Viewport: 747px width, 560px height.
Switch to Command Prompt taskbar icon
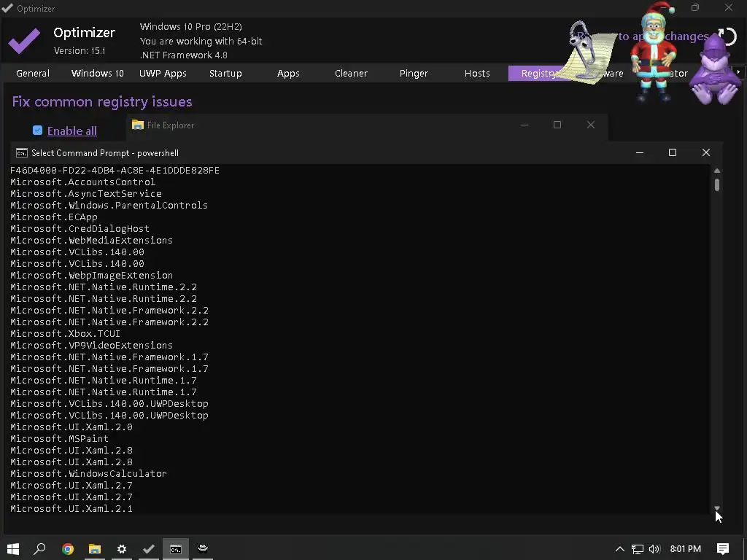coord(176,549)
